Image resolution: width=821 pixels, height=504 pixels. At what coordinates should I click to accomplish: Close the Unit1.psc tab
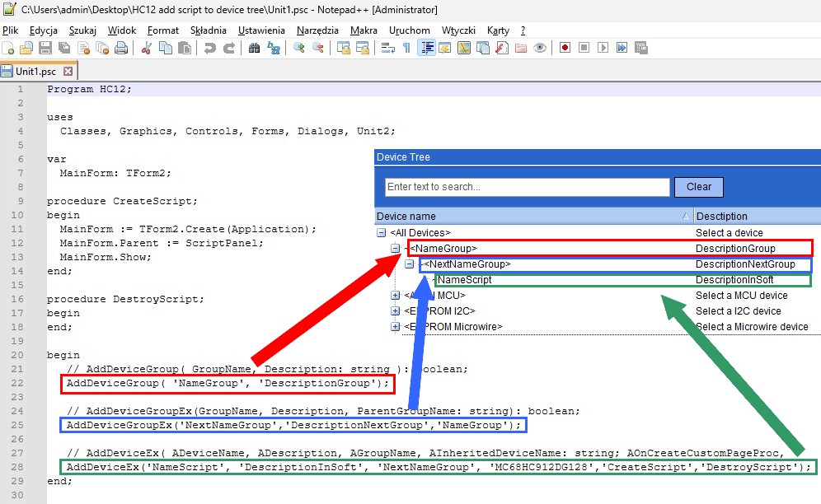pyautogui.click(x=68, y=72)
